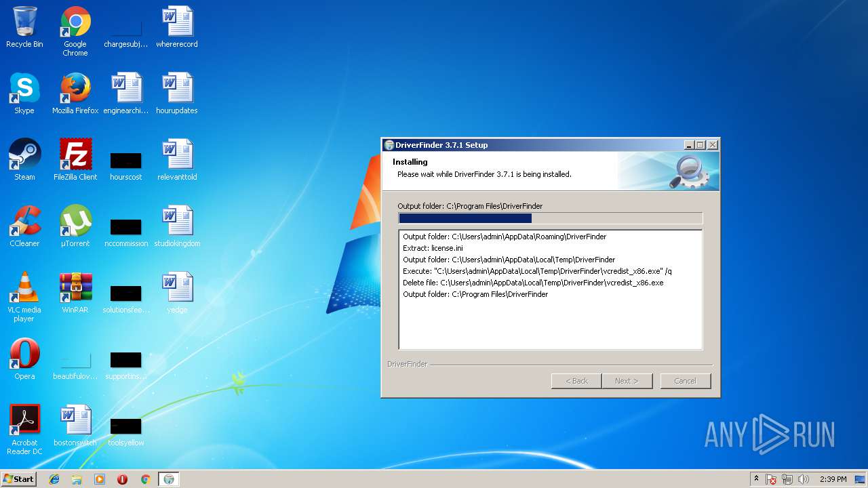Select the Local\Temp\DriverFinder output folder line
The image size is (868, 488).
coord(509,260)
